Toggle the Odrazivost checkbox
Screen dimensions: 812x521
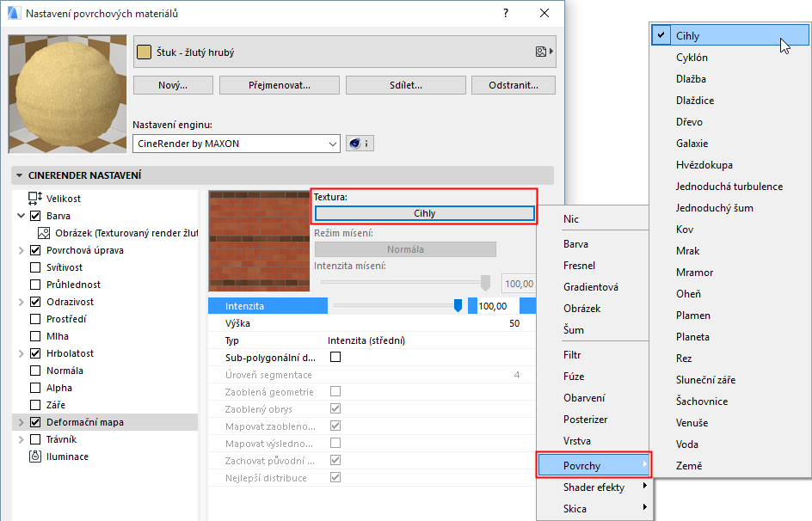tap(35, 302)
